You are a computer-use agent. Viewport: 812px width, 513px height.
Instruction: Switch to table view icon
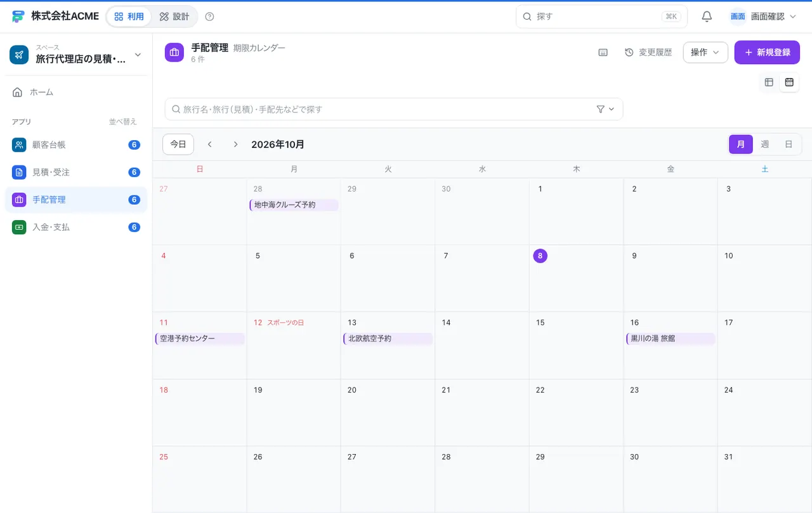pos(769,82)
